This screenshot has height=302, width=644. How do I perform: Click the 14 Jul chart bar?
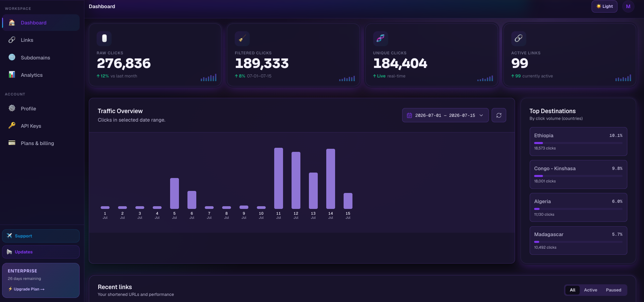click(331, 179)
